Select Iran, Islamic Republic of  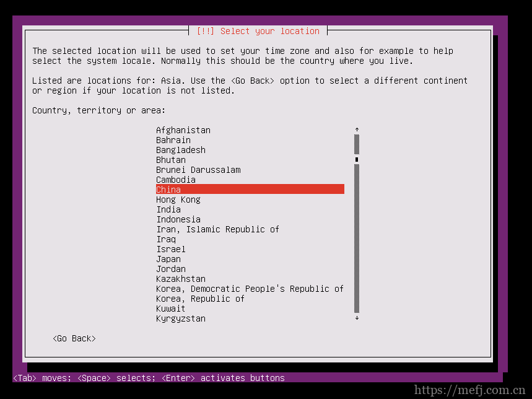pos(217,229)
